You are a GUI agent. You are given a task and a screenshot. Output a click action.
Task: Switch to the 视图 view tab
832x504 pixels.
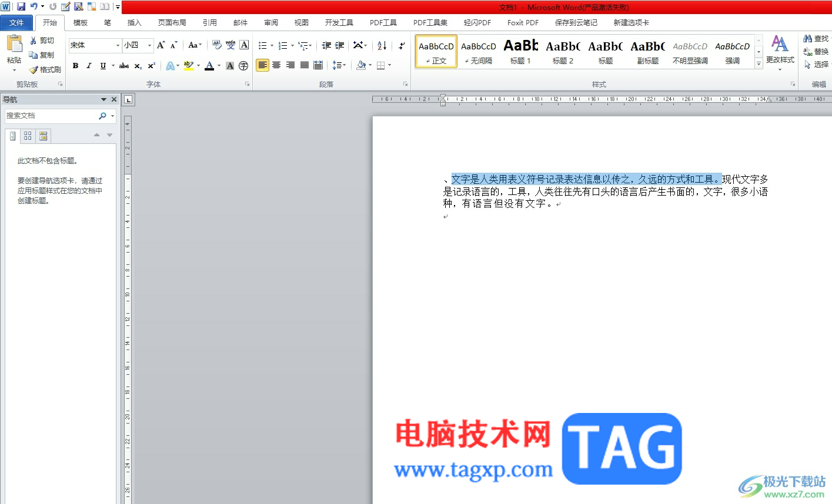point(302,23)
